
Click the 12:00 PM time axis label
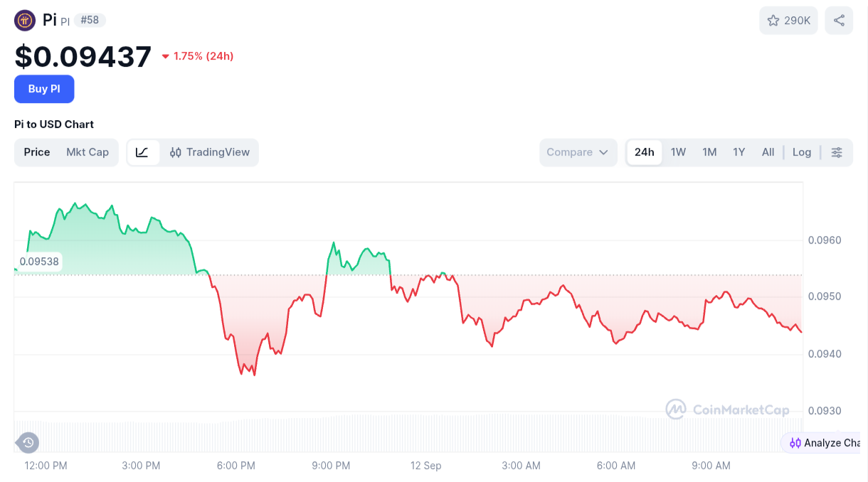tap(46, 466)
